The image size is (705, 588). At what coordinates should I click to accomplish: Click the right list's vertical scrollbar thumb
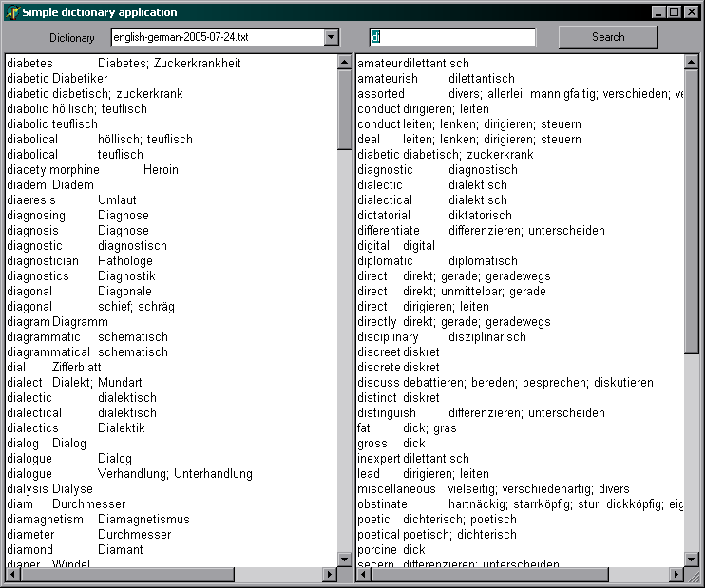(x=692, y=211)
